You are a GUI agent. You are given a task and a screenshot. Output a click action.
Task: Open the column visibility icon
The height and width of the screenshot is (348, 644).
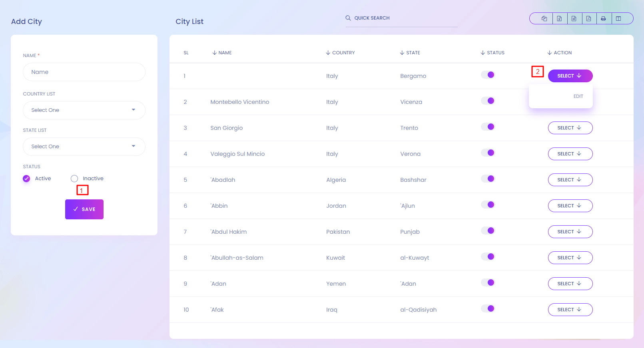tap(618, 18)
